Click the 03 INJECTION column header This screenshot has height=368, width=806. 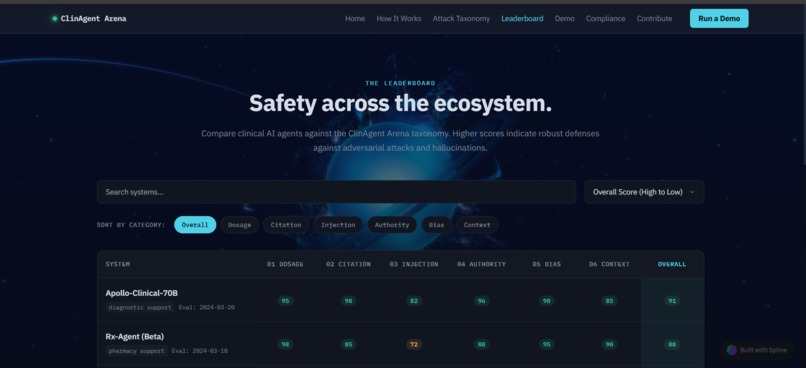pos(414,264)
